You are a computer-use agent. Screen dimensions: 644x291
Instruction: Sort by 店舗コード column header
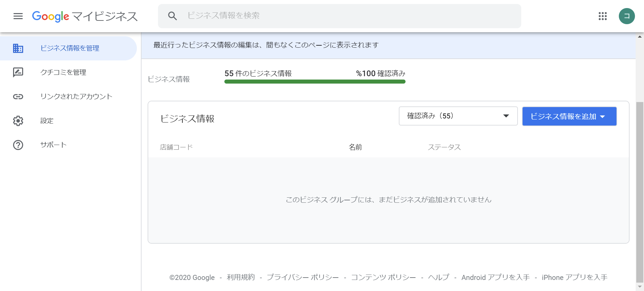click(x=176, y=147)
